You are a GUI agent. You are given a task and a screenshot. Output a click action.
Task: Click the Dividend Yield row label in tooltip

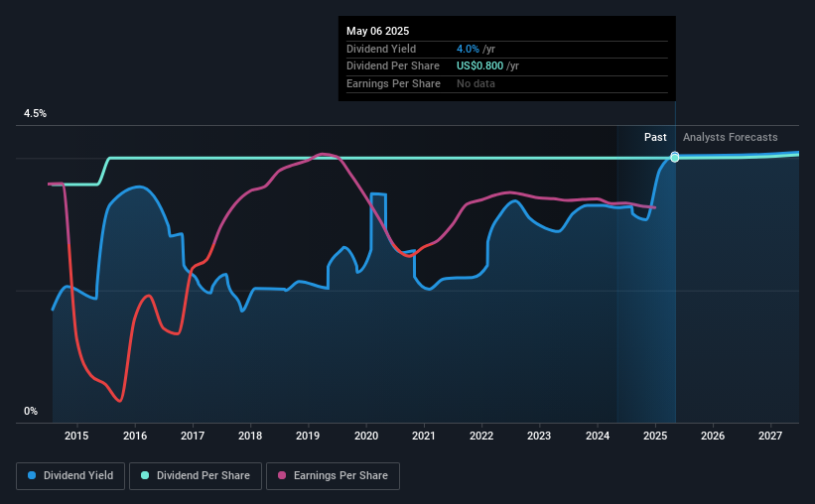(x=381, y=49)
